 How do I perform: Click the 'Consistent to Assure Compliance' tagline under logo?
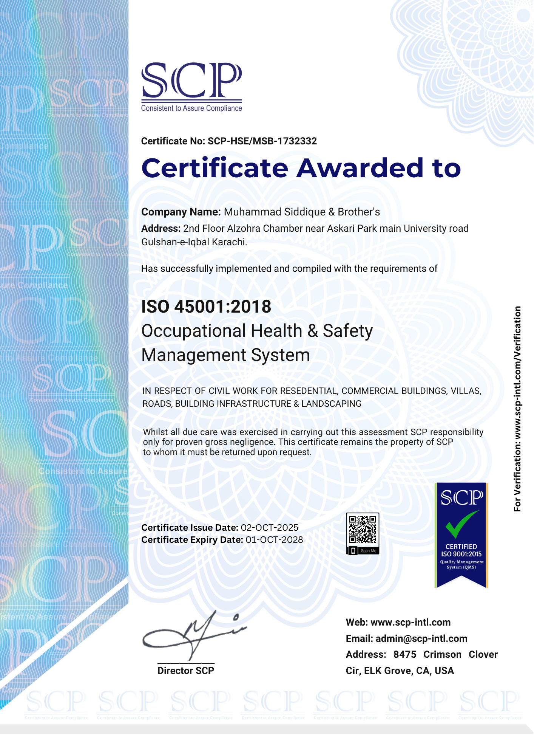[191, 108]
